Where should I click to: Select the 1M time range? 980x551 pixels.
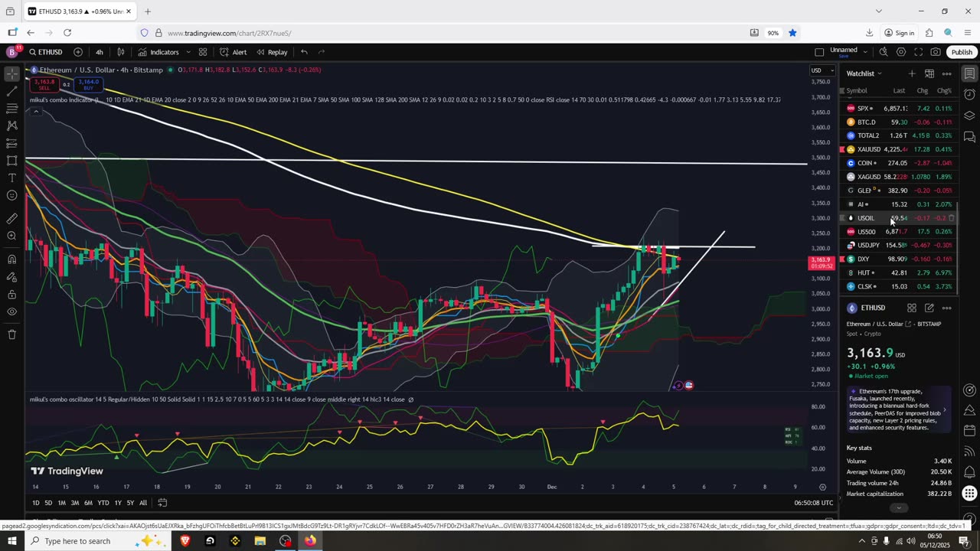click(x=61, y=503)
